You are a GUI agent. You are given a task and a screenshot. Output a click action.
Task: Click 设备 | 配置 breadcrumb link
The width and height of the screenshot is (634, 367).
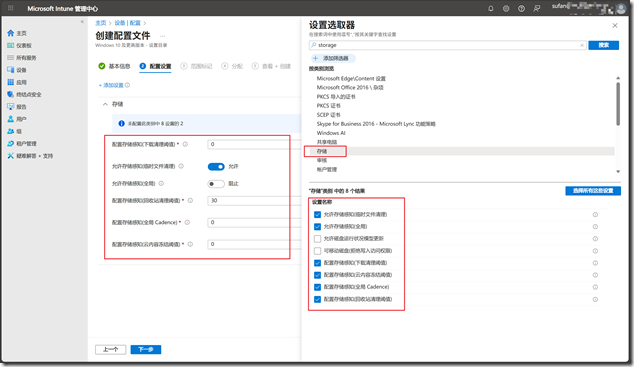pyautogui.click(x=127, y=23)
